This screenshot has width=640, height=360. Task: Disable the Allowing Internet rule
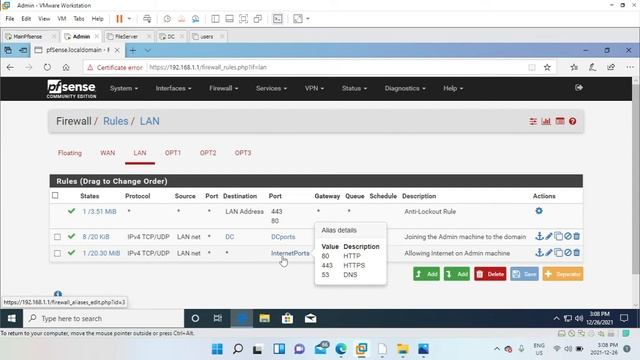[x=567, y=253]
